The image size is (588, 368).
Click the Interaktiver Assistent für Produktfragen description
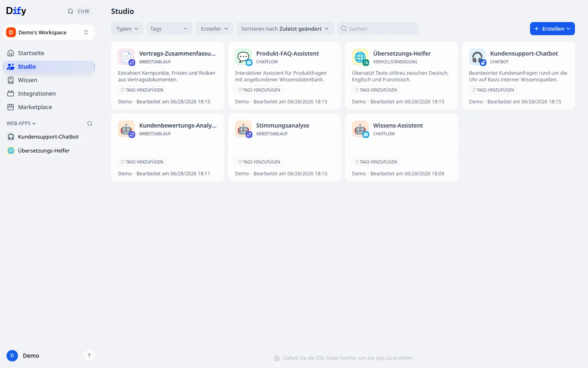point(281,76)
